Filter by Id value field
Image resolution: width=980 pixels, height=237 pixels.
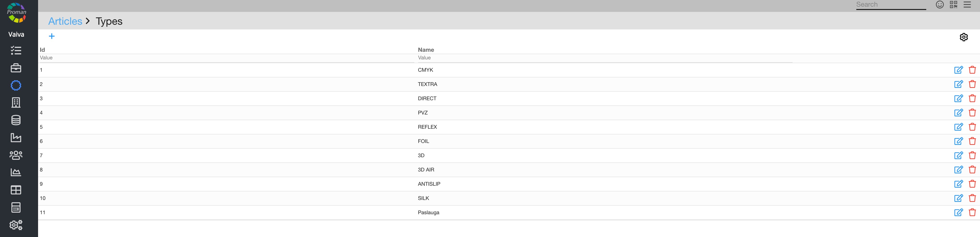[x=226, y=58]
